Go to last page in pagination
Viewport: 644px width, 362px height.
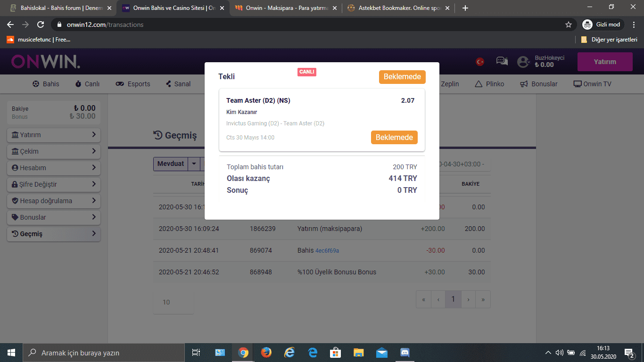tap(483, 299)
